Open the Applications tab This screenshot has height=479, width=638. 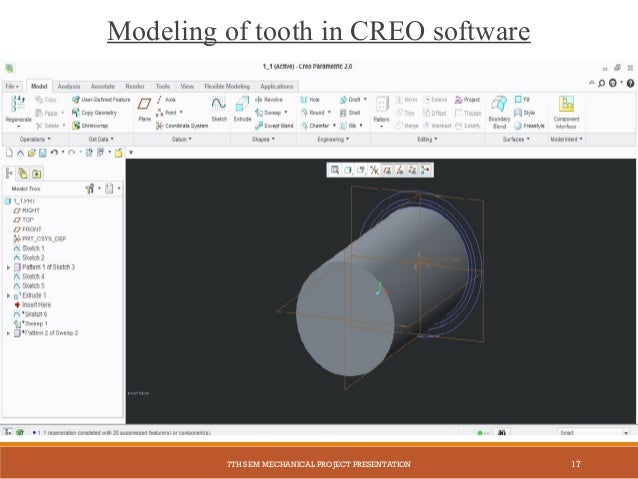coord(277,86)
